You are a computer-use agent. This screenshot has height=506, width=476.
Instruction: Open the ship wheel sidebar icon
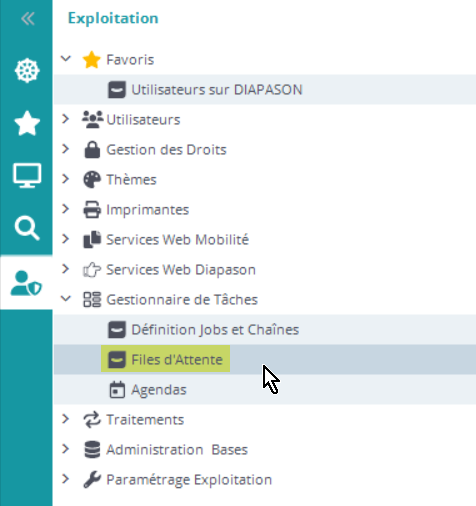27,71
